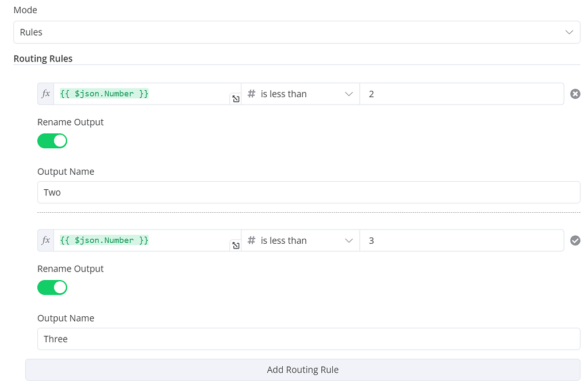Click the Add Routing Rule button
The height and width of the screenshot is (387, 588).
point(302,369)
